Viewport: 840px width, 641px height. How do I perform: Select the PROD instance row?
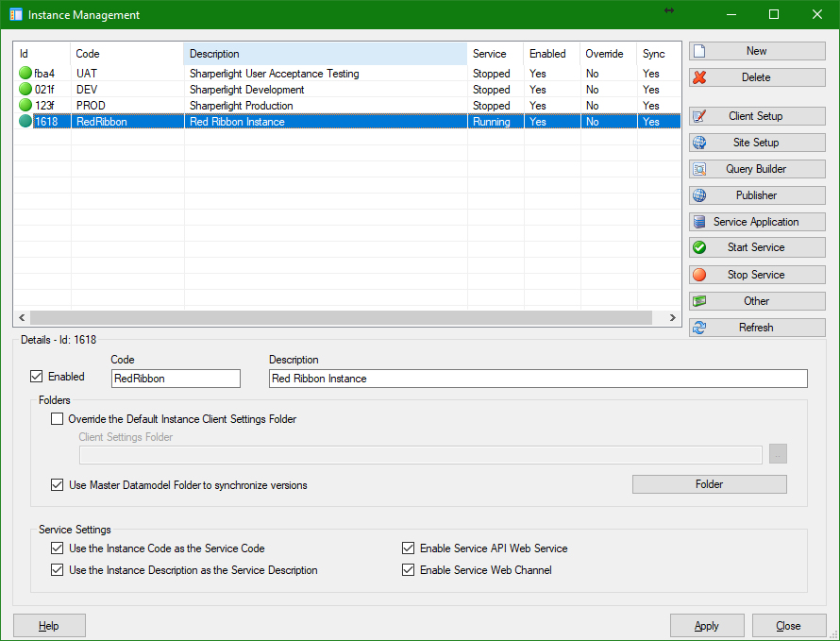(x=347, y=106)
